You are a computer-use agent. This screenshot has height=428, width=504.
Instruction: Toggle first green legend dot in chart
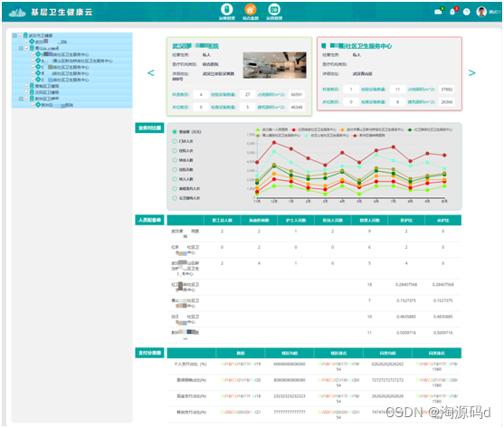pyautogui.click(x=258, y=129)
